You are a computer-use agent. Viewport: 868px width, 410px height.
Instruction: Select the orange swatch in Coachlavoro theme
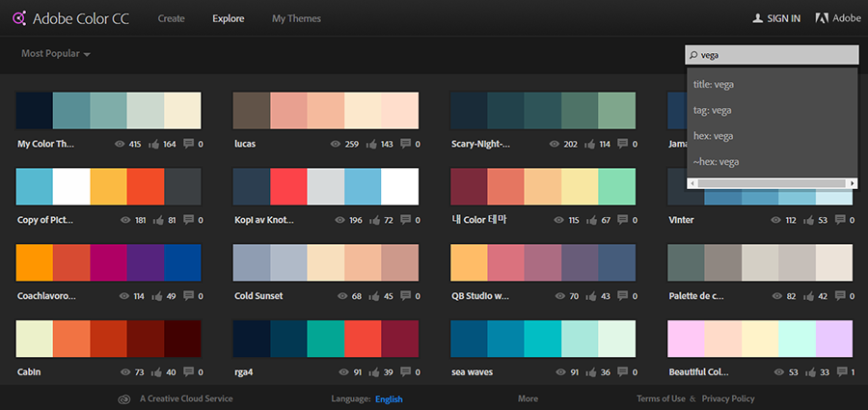pyautogui.click(x=35, y=262)
